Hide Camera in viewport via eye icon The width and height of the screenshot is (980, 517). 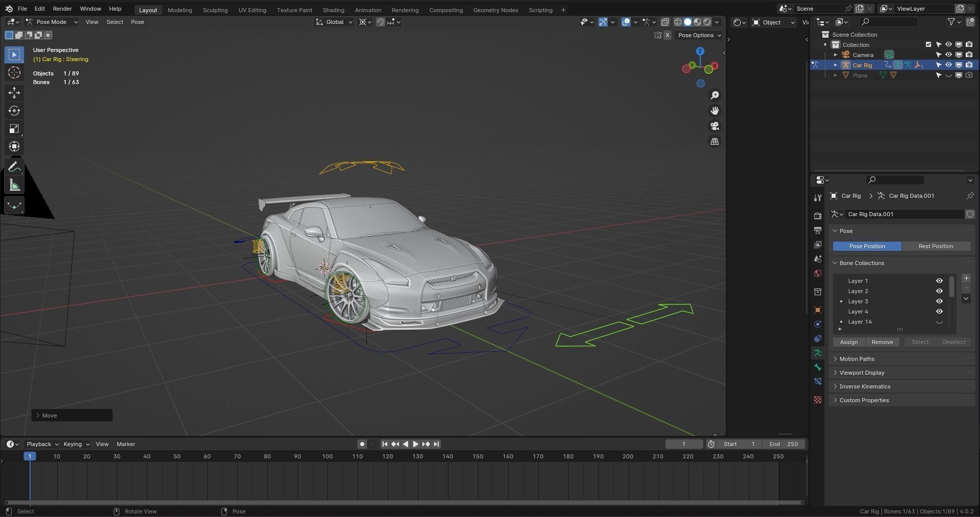coord(948,55)
